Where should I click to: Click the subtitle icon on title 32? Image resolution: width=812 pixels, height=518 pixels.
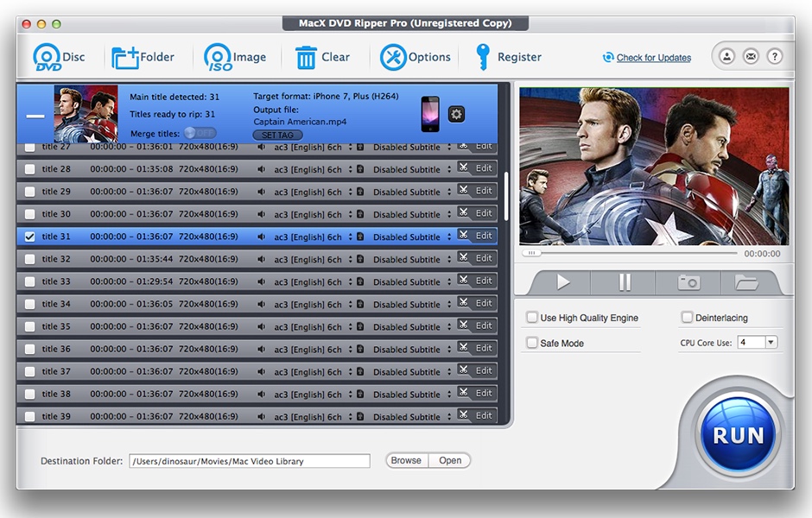click(x=360, y=259)
